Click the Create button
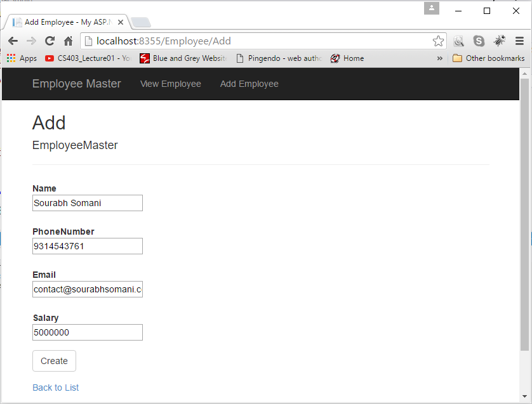532x404 pixels. coord(55,361)
